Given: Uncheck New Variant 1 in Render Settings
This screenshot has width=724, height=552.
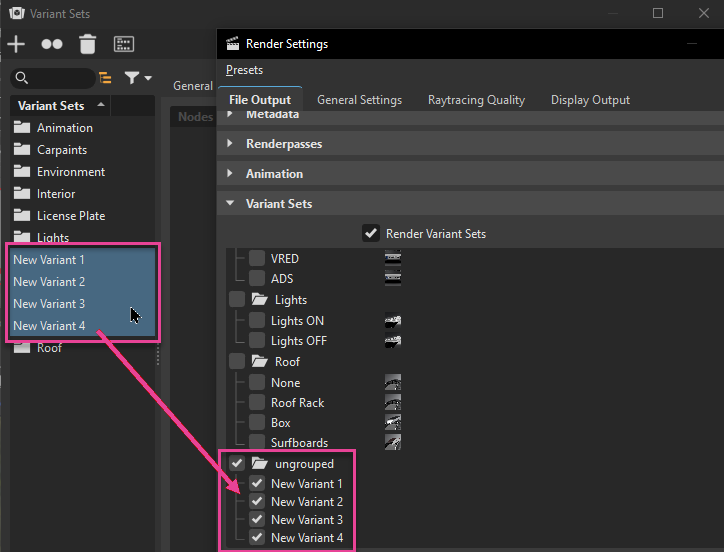Looking at the screenshot, I should (257, 483).
